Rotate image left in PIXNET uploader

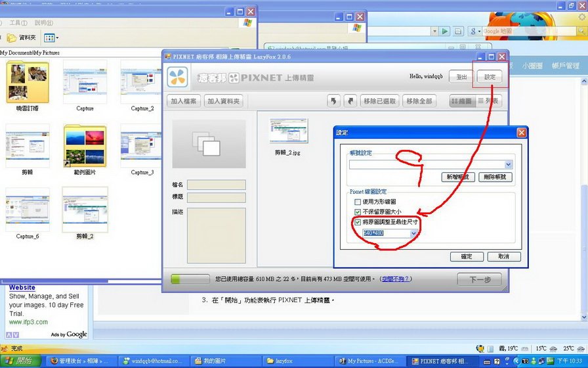pyautogui.click(x=333, y=101)
